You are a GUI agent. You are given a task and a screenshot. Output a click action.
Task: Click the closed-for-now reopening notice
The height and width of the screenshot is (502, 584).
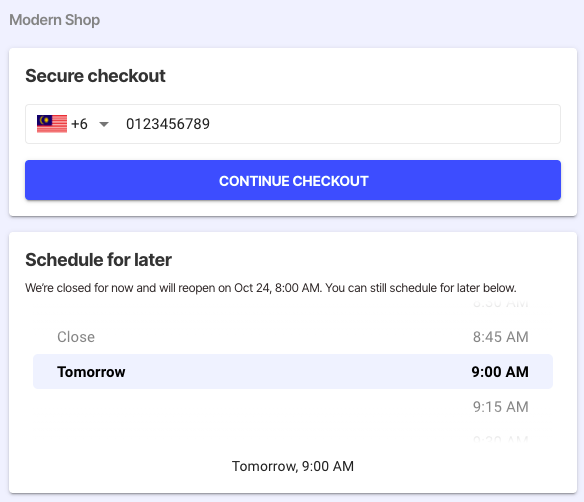tap(271, 288)
